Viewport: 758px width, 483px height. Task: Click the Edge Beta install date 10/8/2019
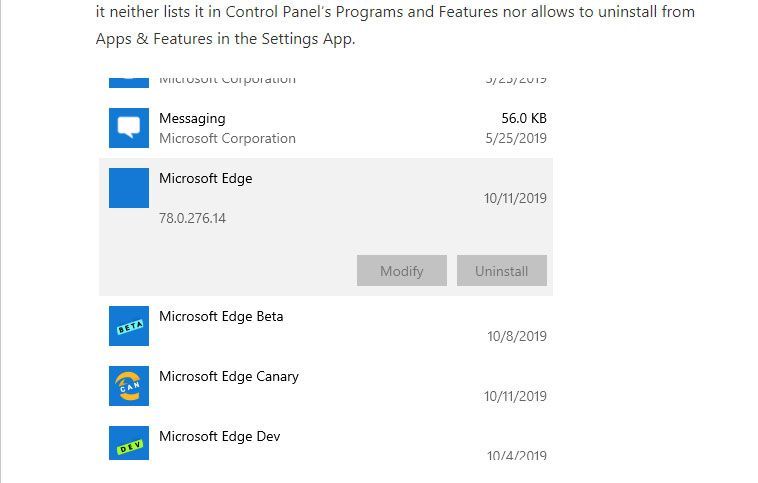tap(517, 336)
